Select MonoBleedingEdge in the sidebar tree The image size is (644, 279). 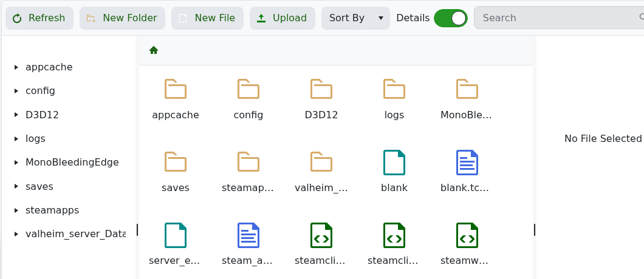[x=72, y=163]
